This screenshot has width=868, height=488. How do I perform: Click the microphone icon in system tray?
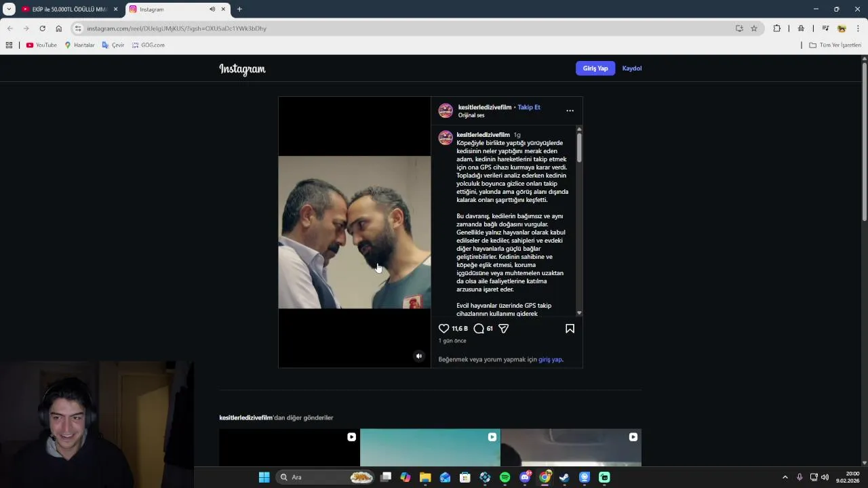[800, 477]
